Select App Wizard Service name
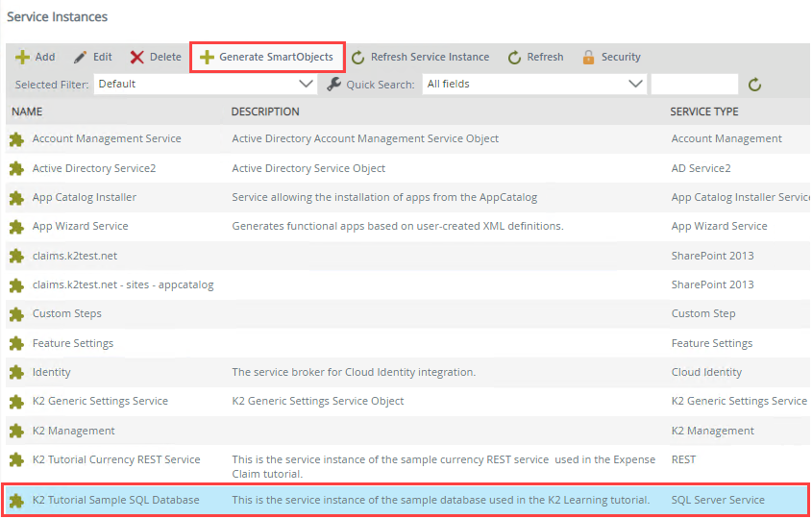This screenshot has height=519, width=812. click(x=81, y=227)
